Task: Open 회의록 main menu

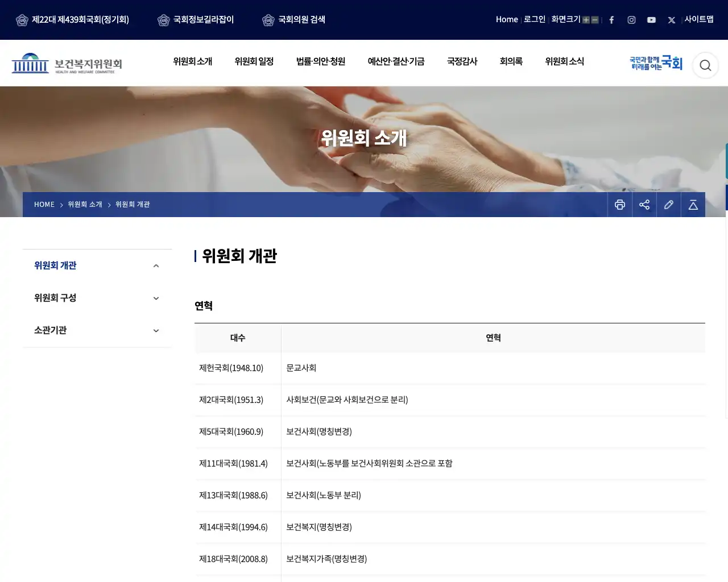Action: [511, 61]
